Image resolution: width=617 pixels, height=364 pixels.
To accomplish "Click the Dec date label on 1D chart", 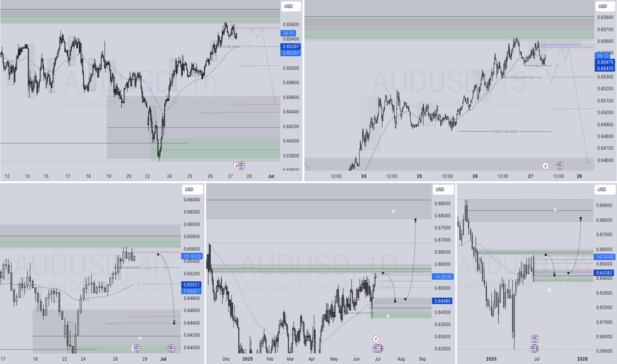I will click(x=226, y=359).
